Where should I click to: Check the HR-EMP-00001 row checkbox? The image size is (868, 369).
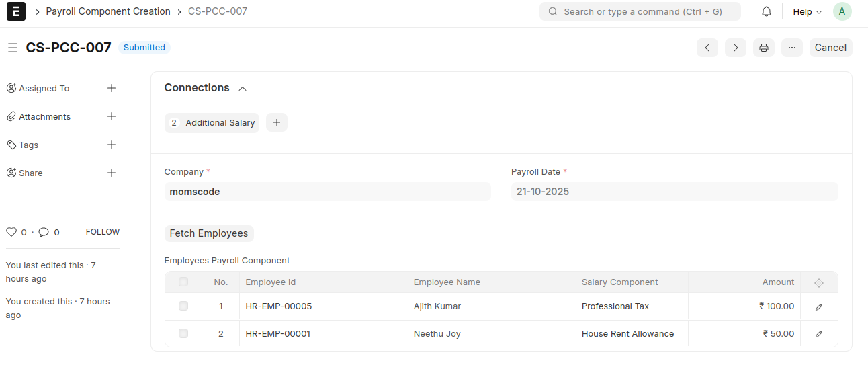click(183, 334)
